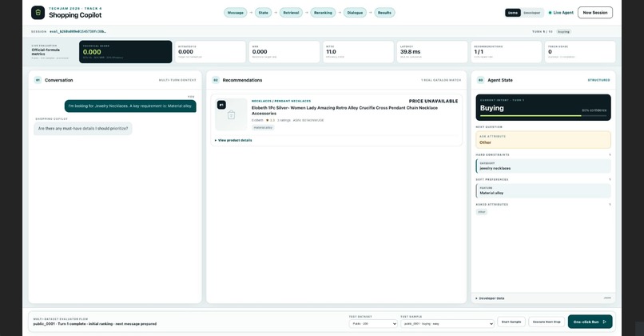Image resolution: width=644 pixels, height=336 pixels.
Task: Expand View product details
Action: [233, 140]
